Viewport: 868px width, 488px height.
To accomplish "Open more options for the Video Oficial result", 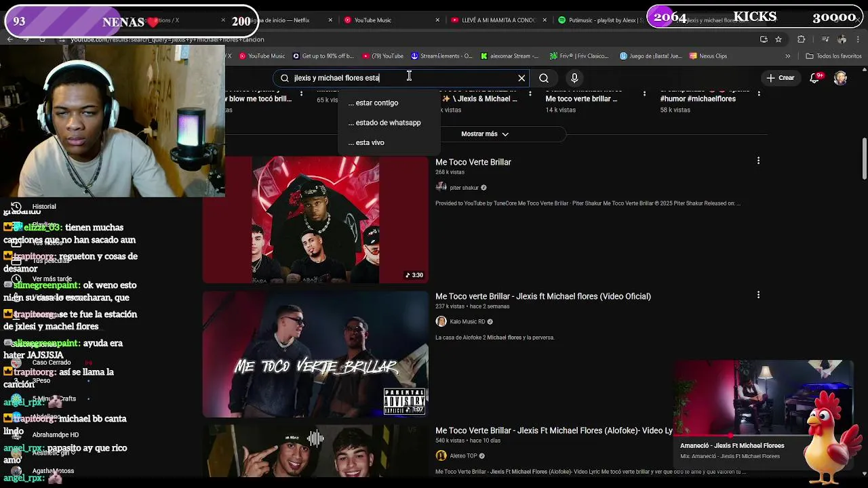I will click(758, 295).
